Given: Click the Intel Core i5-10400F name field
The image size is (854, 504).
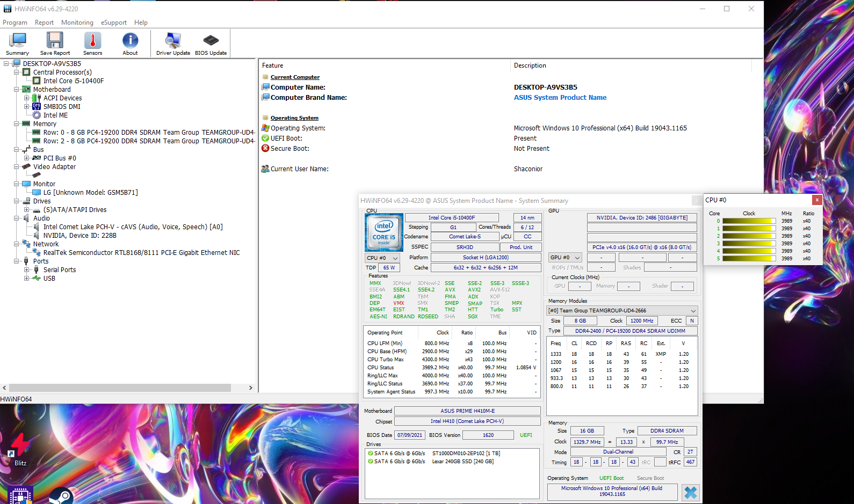Looking at the screenshot, I should (452, 218).
